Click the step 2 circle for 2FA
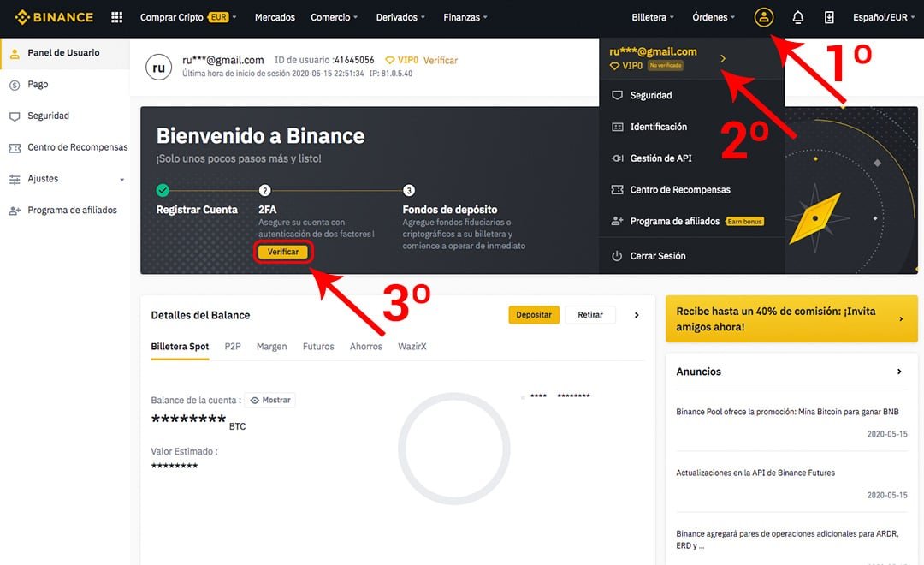Image resolution: width=924 pixels, height=565 pixels. pos(264,190)
